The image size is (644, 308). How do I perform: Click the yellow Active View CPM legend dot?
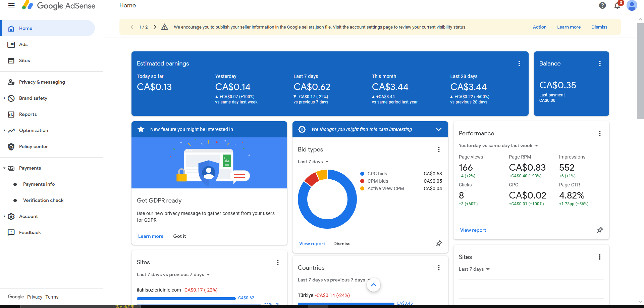point(362,188)
